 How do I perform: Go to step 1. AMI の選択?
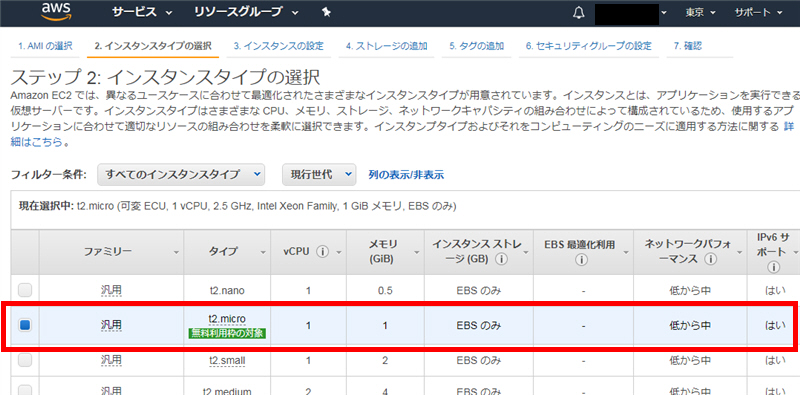pos(45,46)
